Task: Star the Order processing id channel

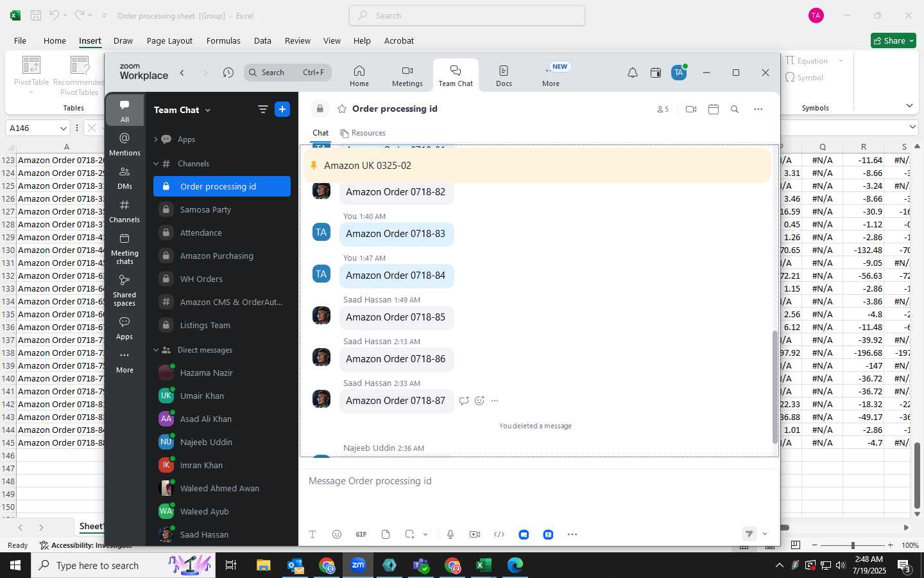Action: click(x=342, y=109)
